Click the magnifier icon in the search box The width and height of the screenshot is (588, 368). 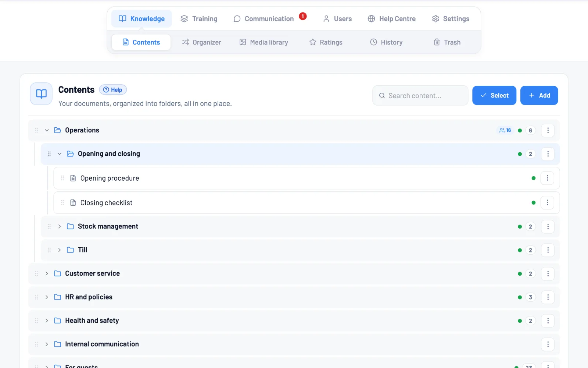coord(382,96)
